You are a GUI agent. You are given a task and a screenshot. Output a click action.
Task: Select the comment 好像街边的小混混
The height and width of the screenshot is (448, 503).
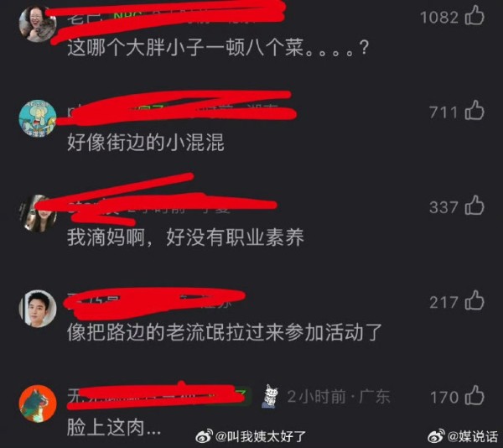point(146,142)
